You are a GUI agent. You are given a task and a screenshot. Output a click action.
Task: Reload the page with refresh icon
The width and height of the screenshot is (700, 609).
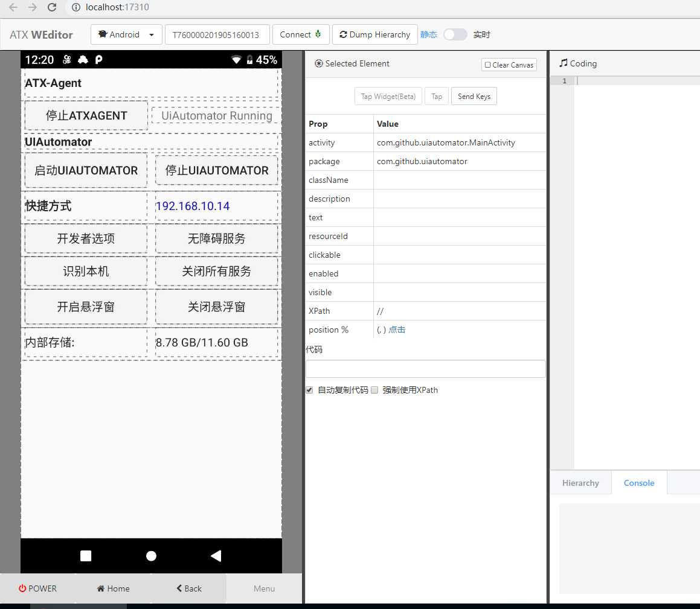click(52, 7)
